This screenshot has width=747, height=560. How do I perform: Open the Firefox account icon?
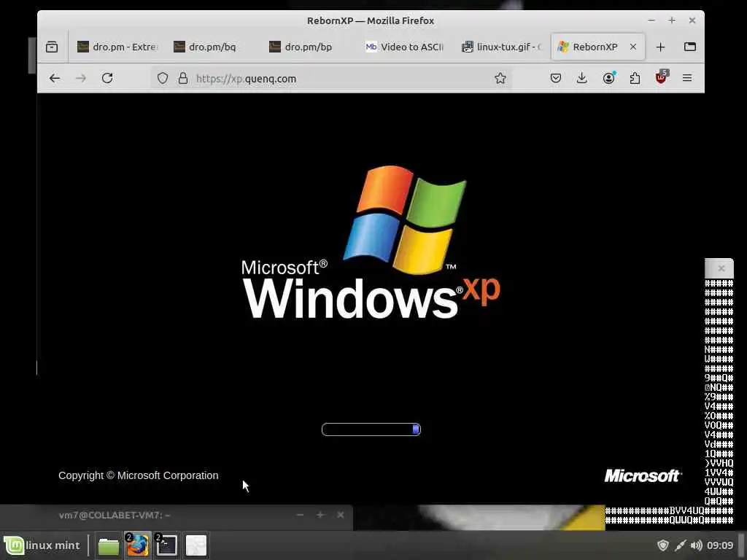(x=609, y=78)
